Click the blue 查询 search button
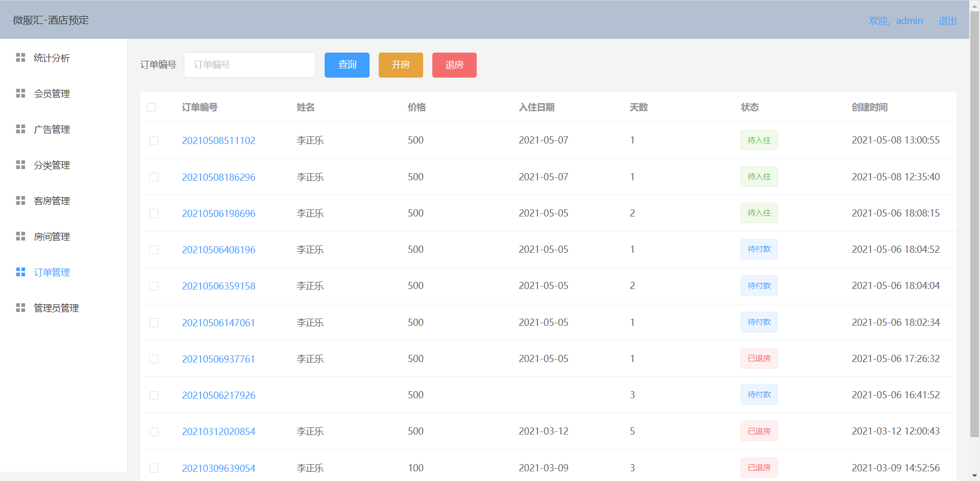This screenshot has width=980, height=481. click(347, 65)
